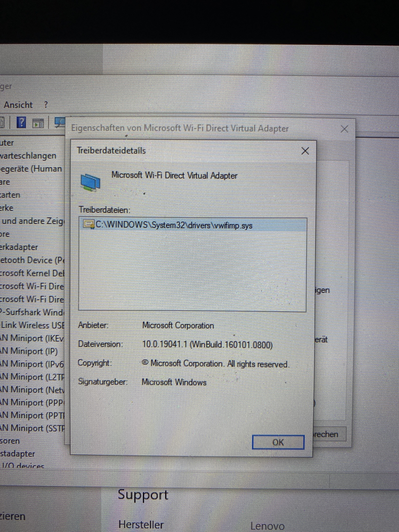Close the Eigenschaften von Microsoft Wi-Fi Direct window

[345, 129]
